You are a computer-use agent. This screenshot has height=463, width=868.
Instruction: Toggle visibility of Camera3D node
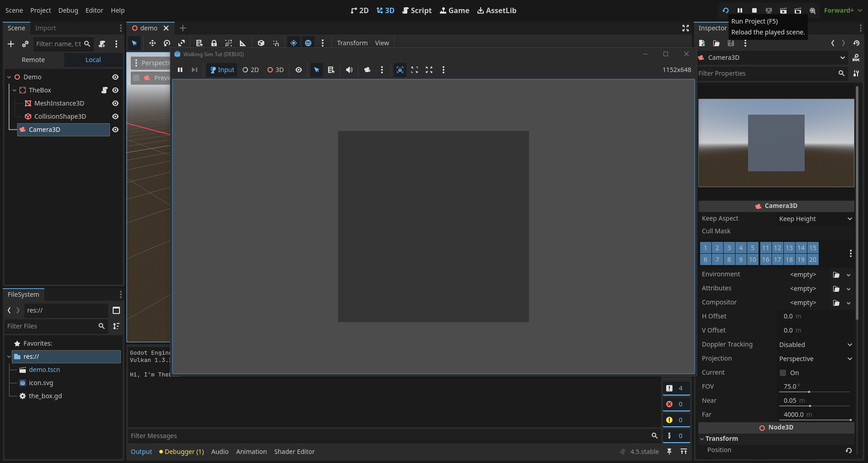(x=115, y=130)
